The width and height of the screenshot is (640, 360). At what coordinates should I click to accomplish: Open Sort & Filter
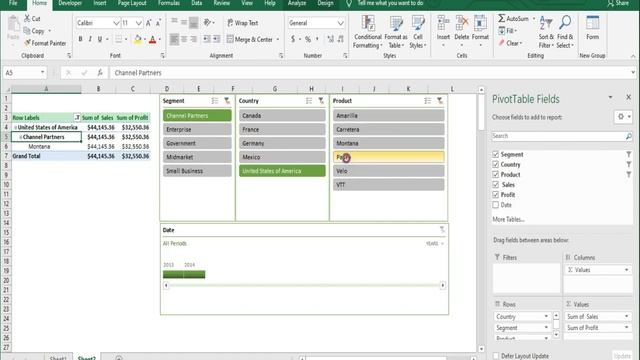546,32
